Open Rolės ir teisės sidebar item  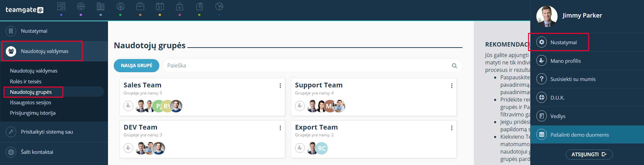26,81
